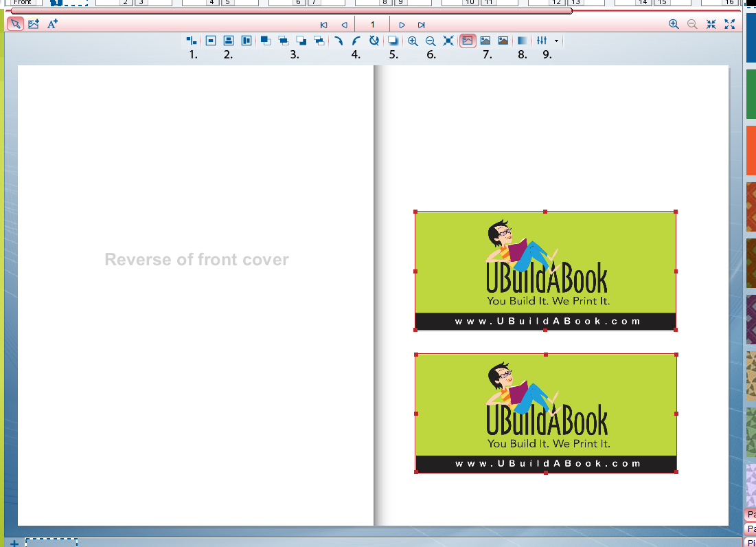The image size is (756, 547).
Task: Choose the purple diamond pattern background
Action: [751, 320]
